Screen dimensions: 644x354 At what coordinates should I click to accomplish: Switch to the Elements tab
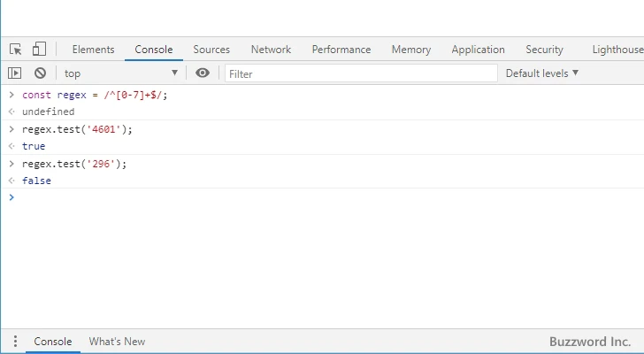[93, 50]
